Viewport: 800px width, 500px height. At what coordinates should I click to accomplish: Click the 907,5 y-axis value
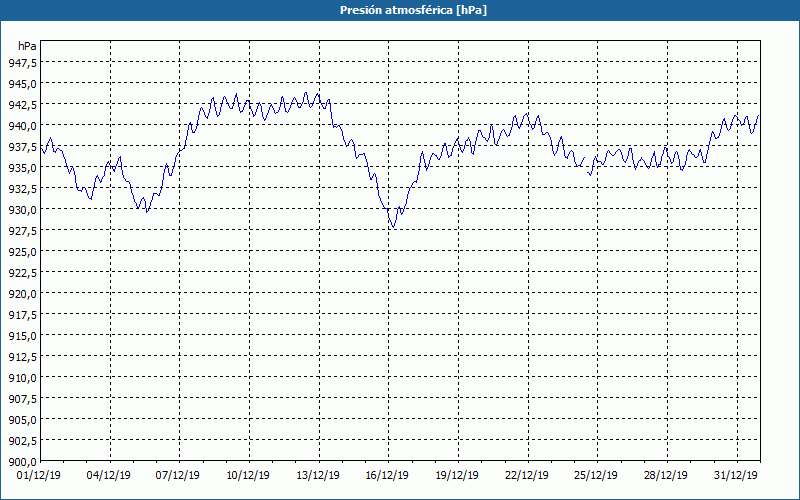click(x=22, y=398)
